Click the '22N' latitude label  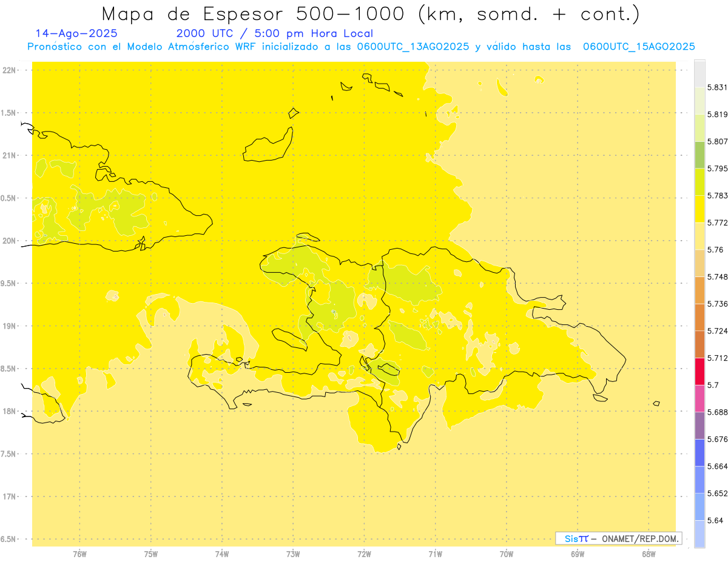(x=10, y=70)
